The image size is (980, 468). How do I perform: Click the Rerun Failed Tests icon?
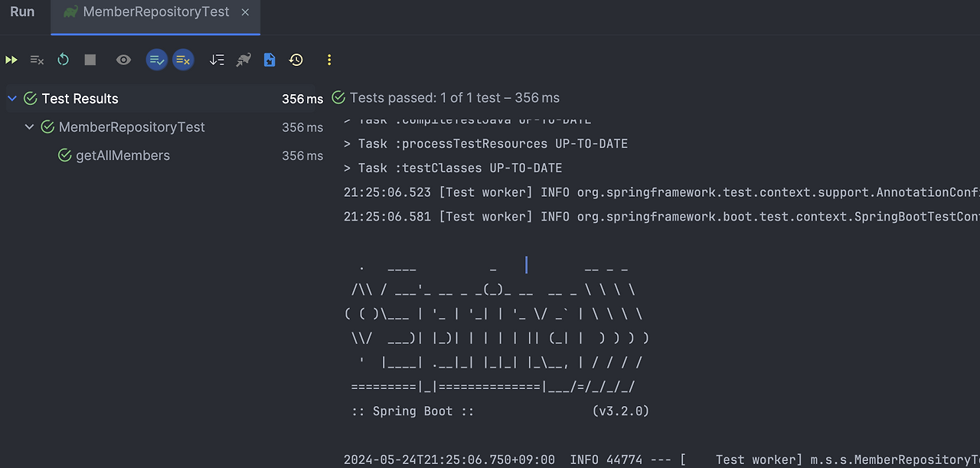[x=37, y=60]
